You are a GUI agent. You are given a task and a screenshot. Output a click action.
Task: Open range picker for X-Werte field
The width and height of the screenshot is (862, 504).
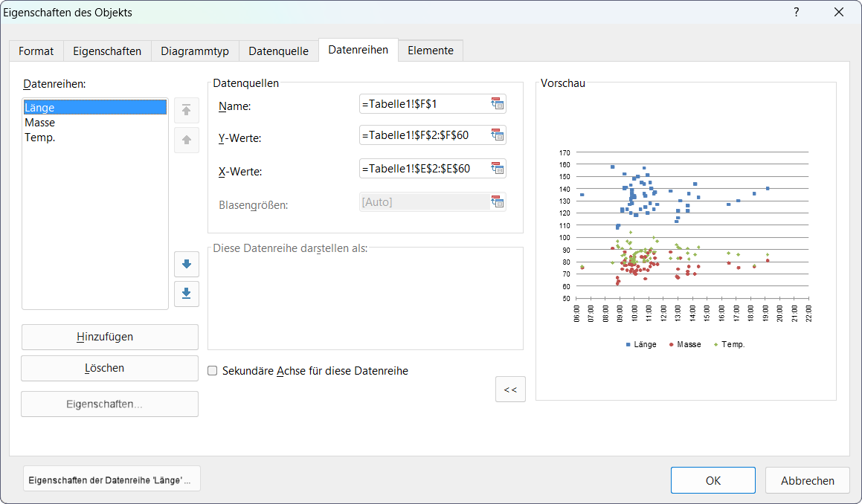pos(497,168)
